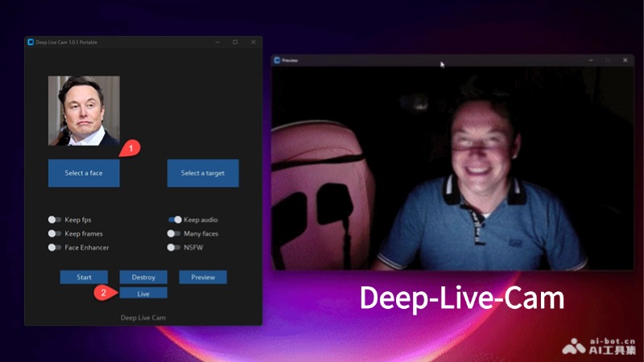
Task: Switch on the Many faces toggle
Action: (x=174, y=233)
